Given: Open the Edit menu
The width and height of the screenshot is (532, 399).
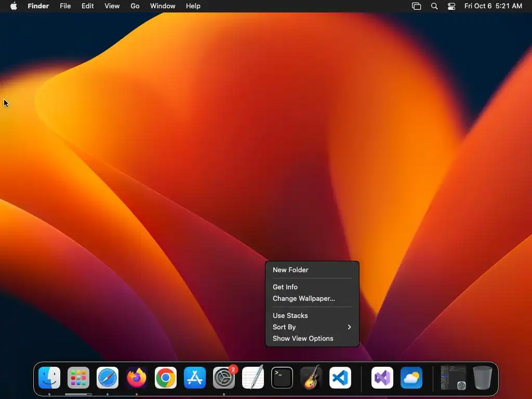Looking at the screenshot, I should 87,6.
